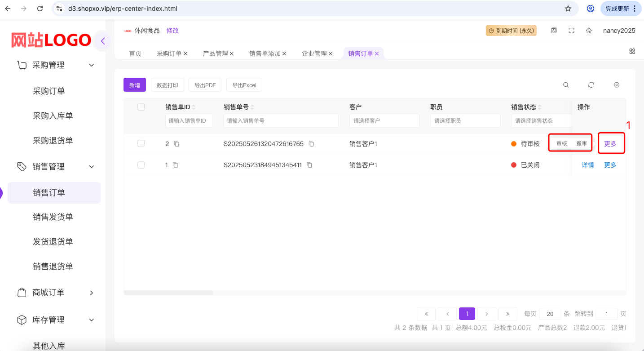Collapse sidebar with purple chevron button

click(x=103, y=41)
